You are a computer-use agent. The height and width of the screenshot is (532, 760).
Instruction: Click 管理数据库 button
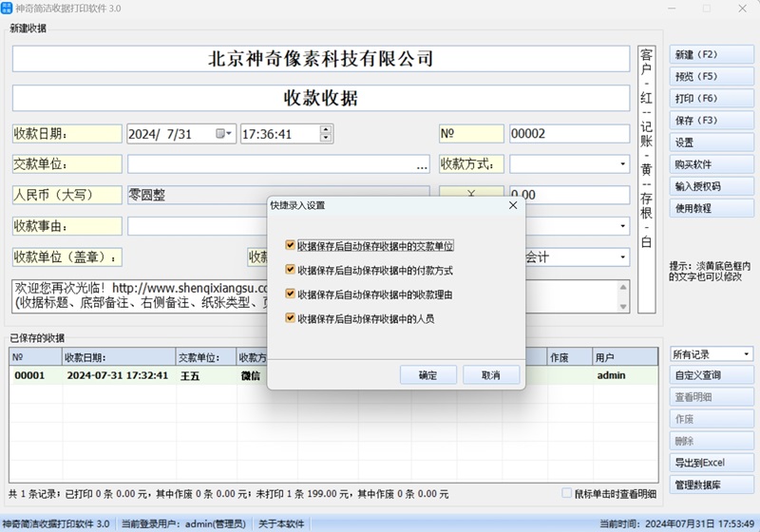(x=712, y=484)
